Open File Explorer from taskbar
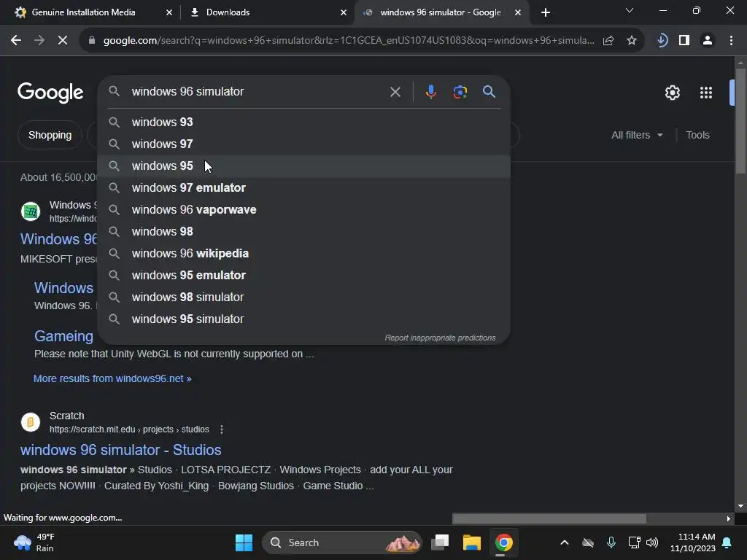 point(472,542)
